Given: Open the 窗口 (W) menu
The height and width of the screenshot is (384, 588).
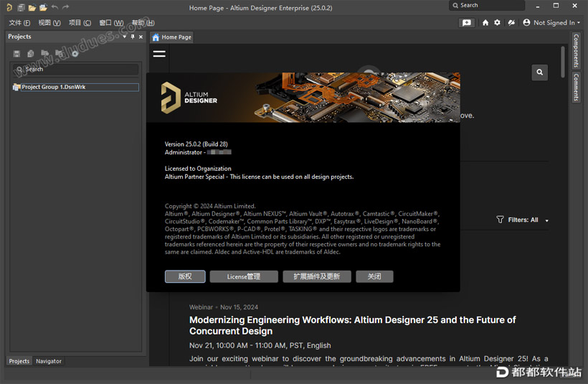Looking at the screenshot, I should click(111, 23).
